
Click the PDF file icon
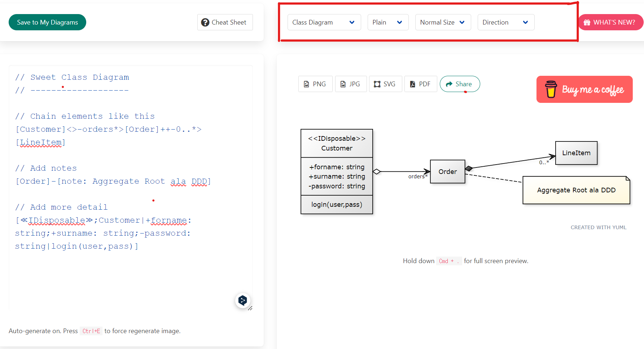coord(412,84)
